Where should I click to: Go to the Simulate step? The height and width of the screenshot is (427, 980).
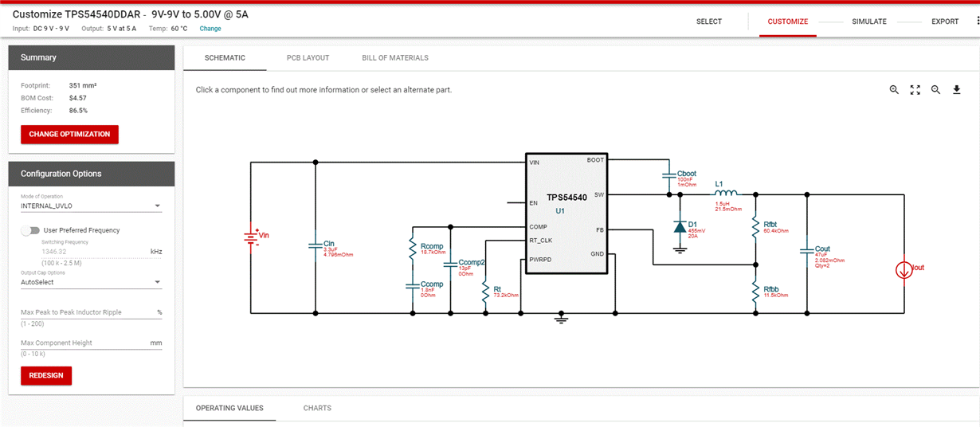(869, 22)
